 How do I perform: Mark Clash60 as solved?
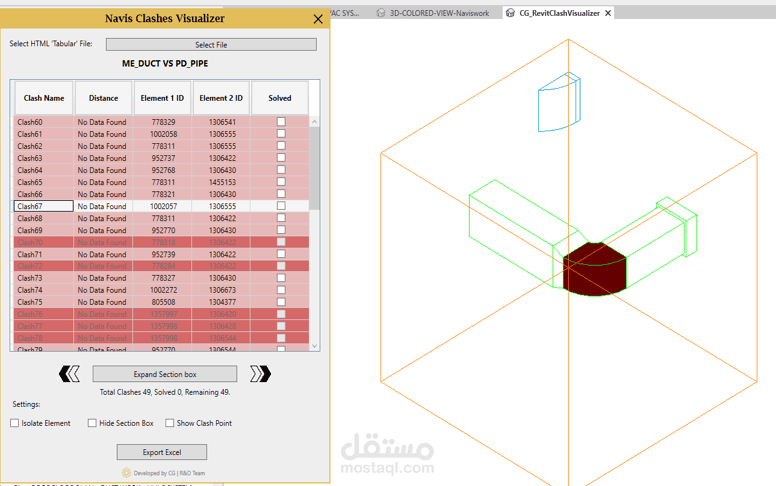(281, 122)
